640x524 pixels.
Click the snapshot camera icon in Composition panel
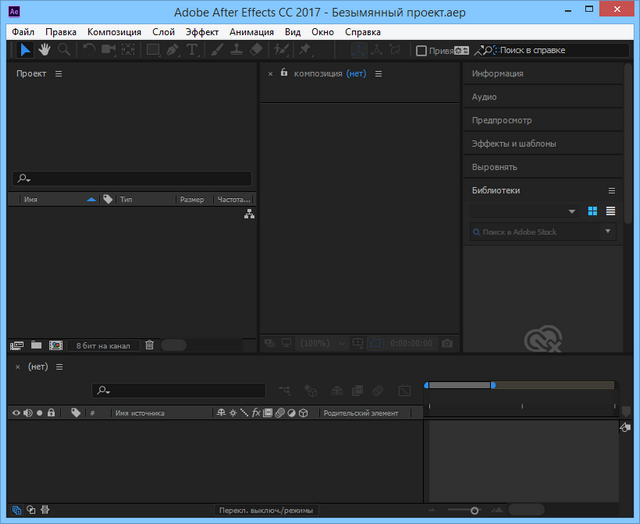coord(447,343)
